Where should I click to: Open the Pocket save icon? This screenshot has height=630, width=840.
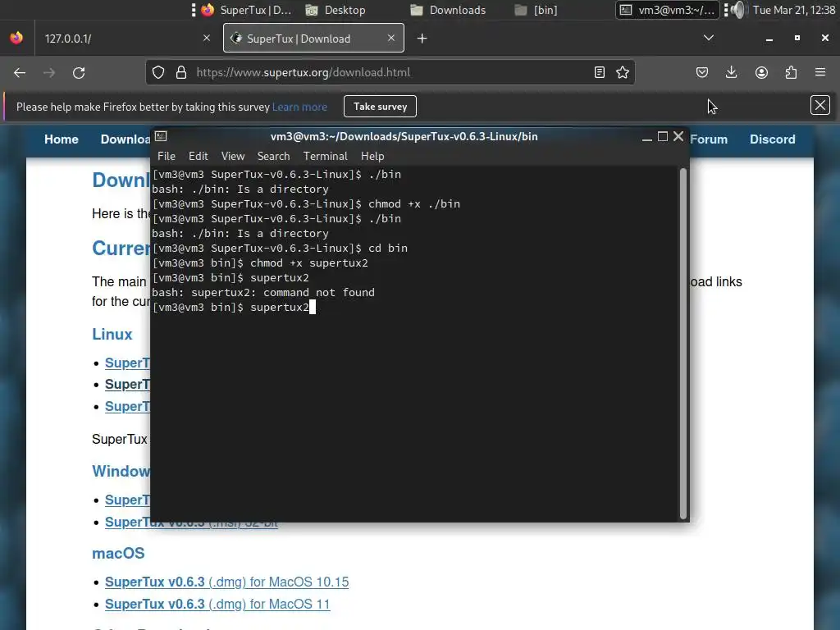(702, 72)
